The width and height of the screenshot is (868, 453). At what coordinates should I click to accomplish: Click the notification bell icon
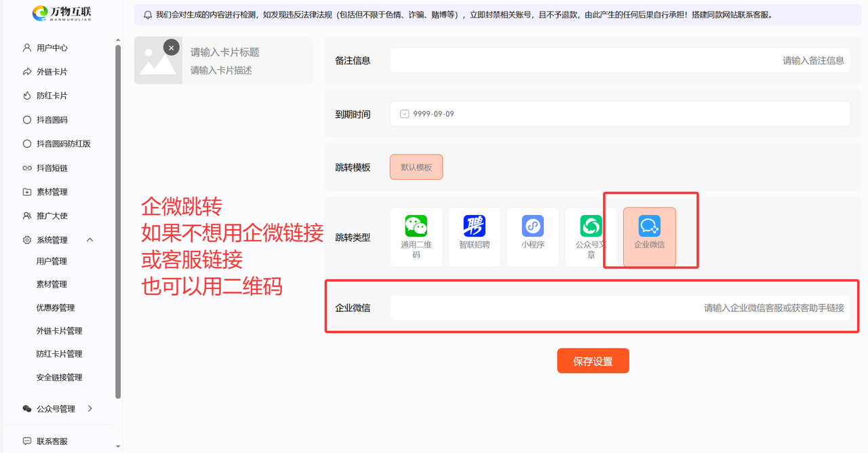(148, 14)
